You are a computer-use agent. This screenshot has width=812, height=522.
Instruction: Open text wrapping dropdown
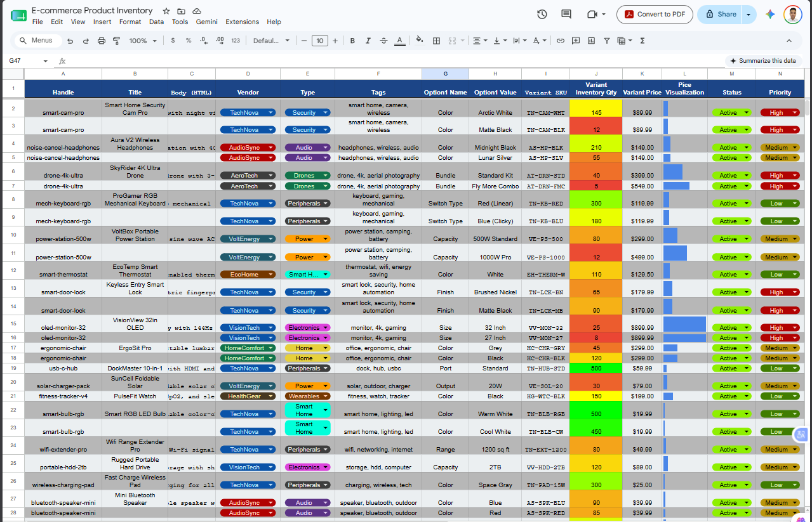click(x=519, y=41)
